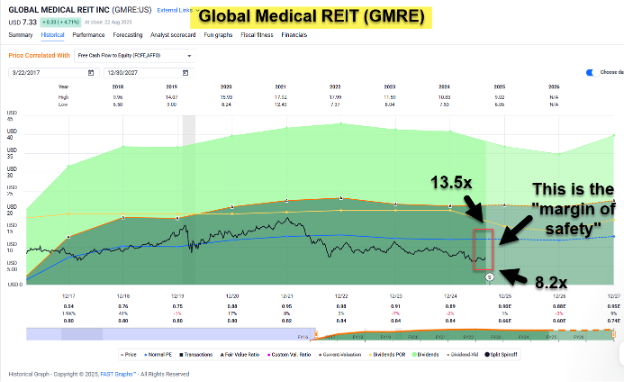
Task: Toggle Dividend Yld legend entry
Action: point(462,355)
